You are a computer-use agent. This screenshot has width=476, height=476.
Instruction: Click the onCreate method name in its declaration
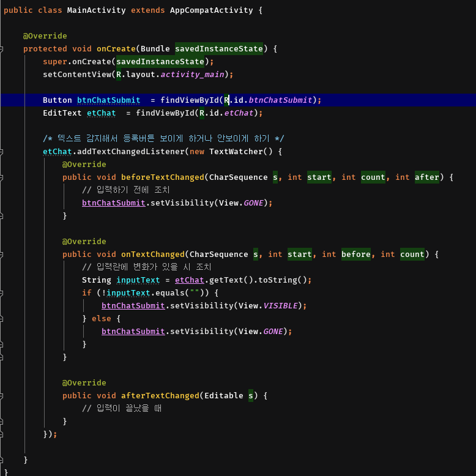tap(116, 49)
